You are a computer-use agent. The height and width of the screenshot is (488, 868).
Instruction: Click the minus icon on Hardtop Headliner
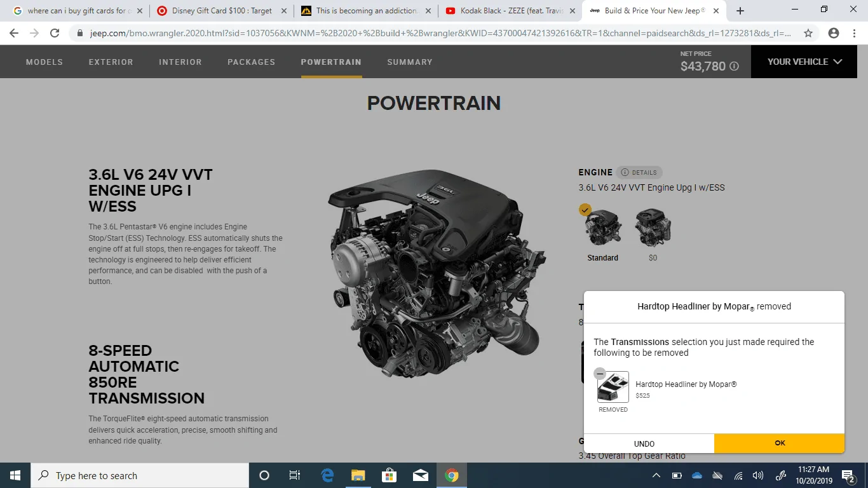click(x=600, y=374)
